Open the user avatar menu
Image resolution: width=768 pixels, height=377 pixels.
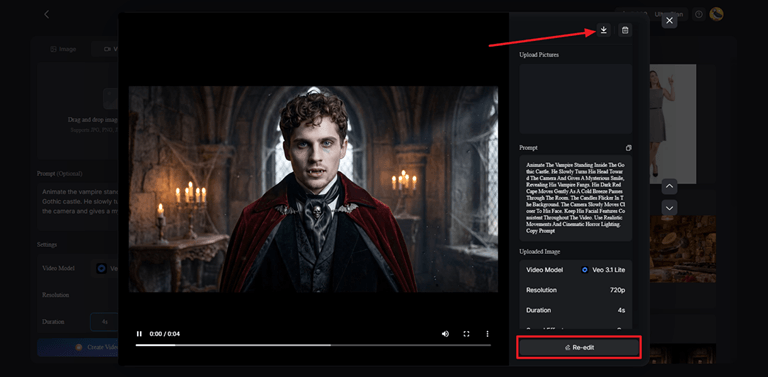pyautogui.click(x=717, y=14)
